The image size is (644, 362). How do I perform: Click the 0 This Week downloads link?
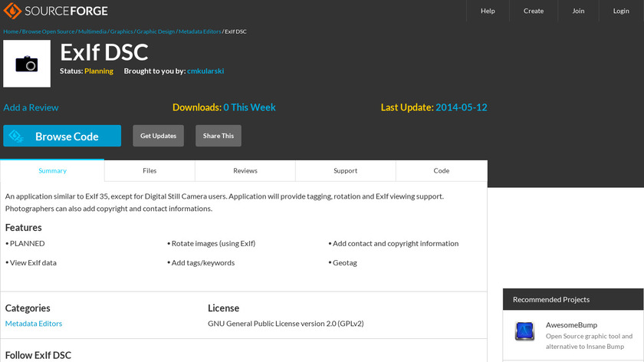249,107
